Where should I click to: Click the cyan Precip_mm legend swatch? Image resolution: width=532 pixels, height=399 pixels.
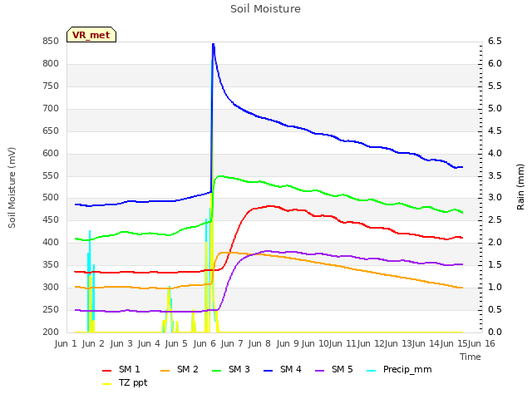click(x=372, y=370)
